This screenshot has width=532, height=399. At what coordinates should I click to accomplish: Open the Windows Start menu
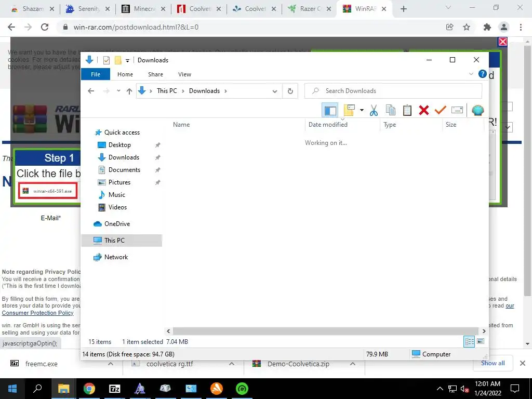coord(12,389)
